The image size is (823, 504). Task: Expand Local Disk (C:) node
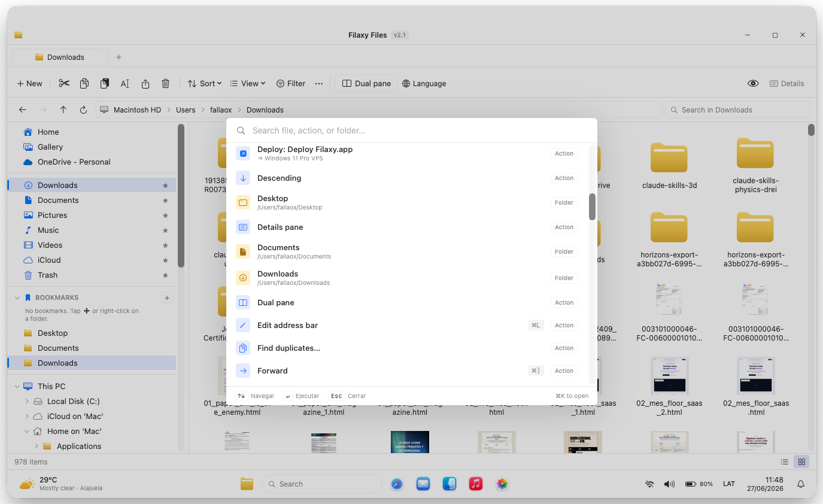(27, 401)
